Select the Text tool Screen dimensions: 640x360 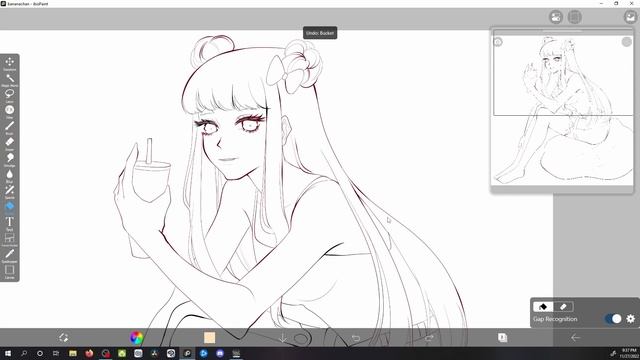(x=9, y=222)
